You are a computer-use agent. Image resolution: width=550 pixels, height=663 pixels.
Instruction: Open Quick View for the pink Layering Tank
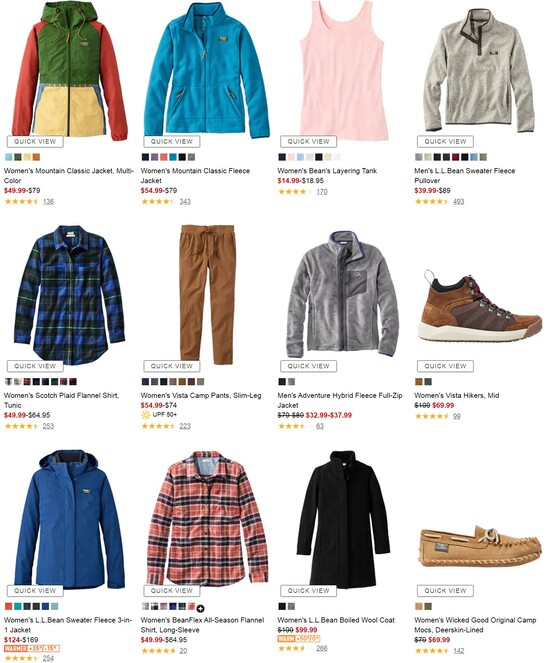click(308, 141)
